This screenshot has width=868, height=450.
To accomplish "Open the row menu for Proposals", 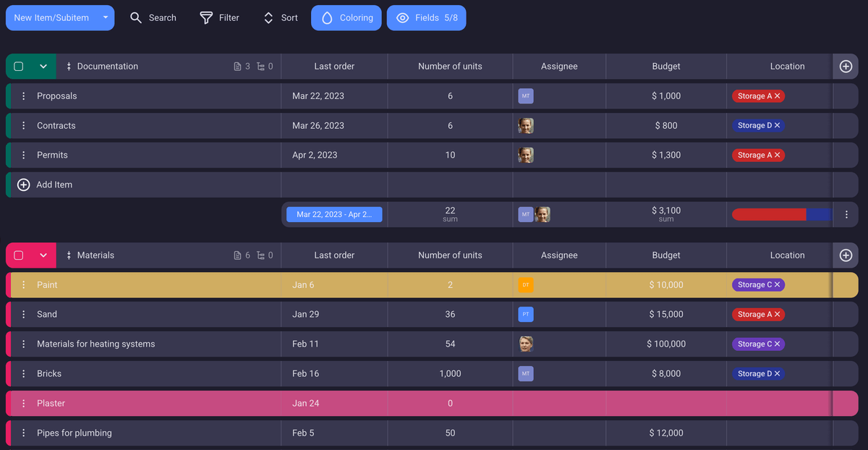I will click(24, 95).
